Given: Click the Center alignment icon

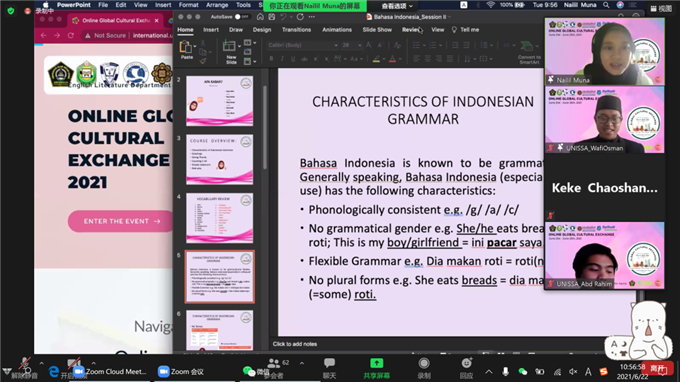Looking at the screenshot, I should pyautogui.click(x=428, y=59).
